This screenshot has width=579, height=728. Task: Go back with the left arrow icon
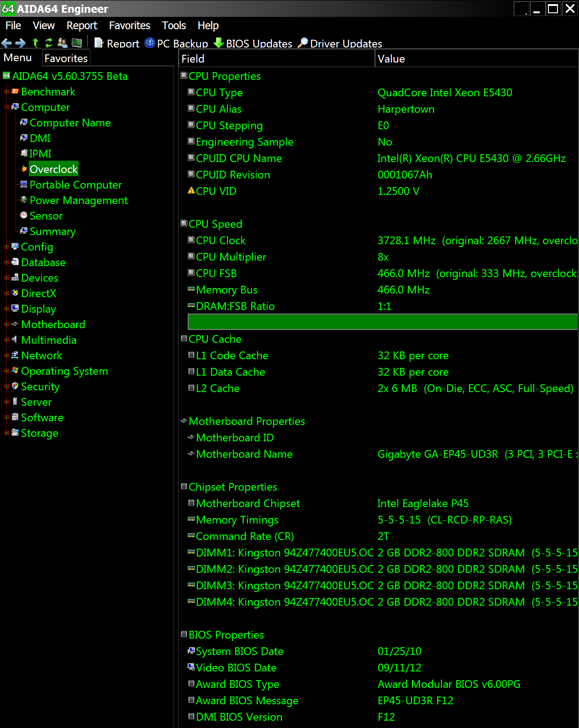pos(6,43)
